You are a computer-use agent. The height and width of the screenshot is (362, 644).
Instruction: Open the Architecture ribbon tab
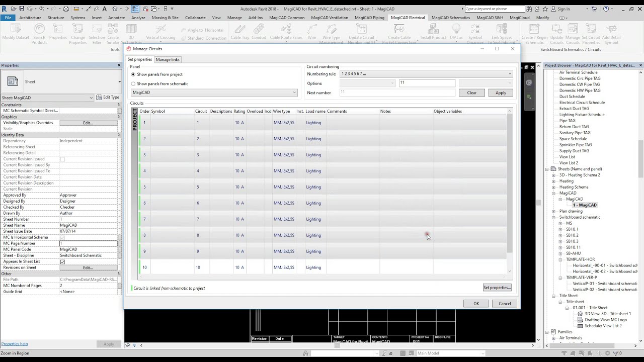pyautogui.click(x=30, y=18)
